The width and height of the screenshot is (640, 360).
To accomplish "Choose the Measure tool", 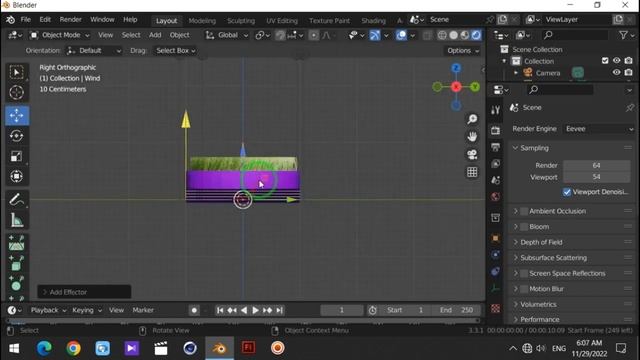I will [x=17, y=220].
